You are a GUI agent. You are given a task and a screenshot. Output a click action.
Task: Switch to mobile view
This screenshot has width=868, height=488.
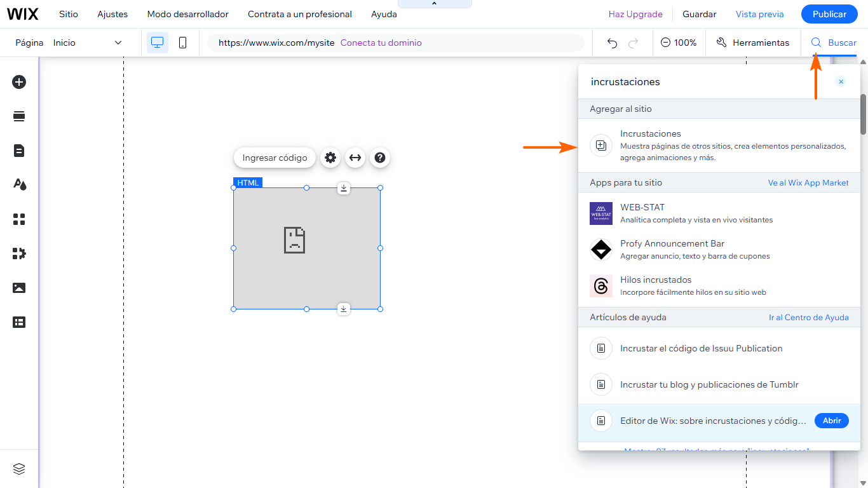pos(183,43)
